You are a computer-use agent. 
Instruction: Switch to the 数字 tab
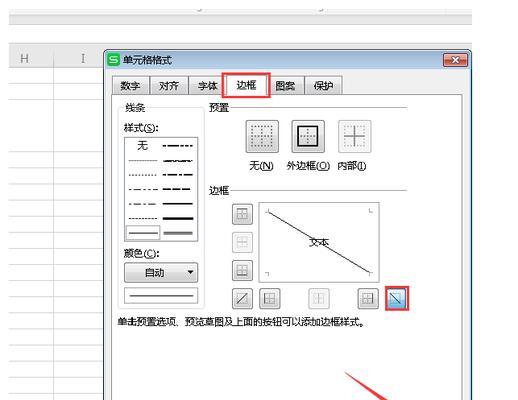coord(130,86)
